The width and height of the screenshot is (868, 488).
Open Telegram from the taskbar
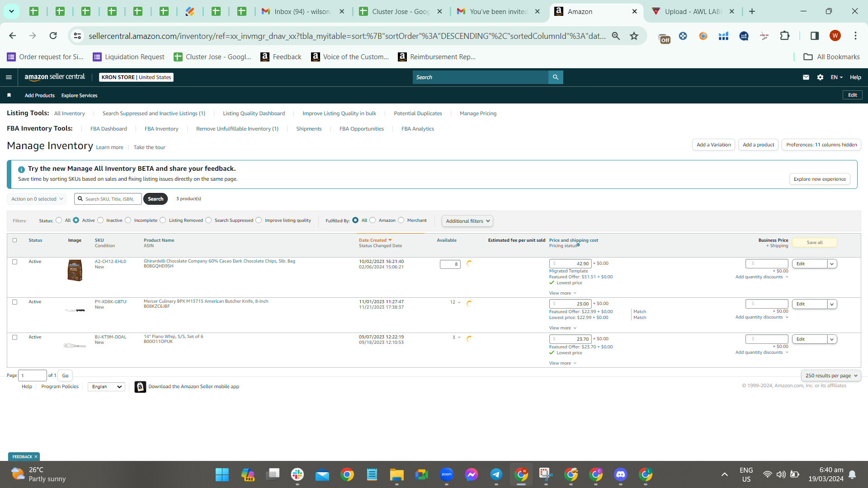496,474
